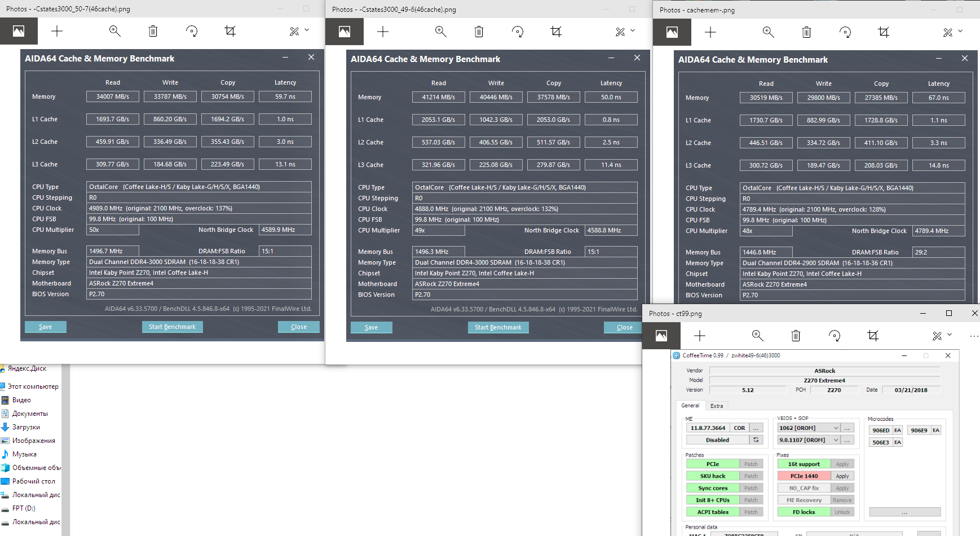This screenshot has width=980, height=536.
Task: Click Remove next to ME Recovery
Action: (842, 500)
